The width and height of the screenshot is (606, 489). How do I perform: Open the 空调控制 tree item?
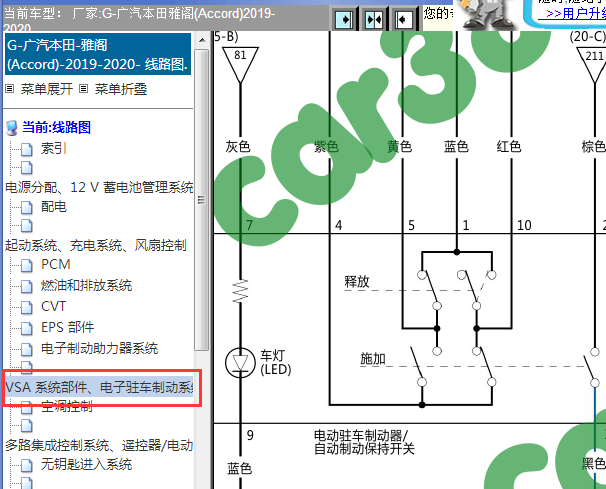[66, 407]
